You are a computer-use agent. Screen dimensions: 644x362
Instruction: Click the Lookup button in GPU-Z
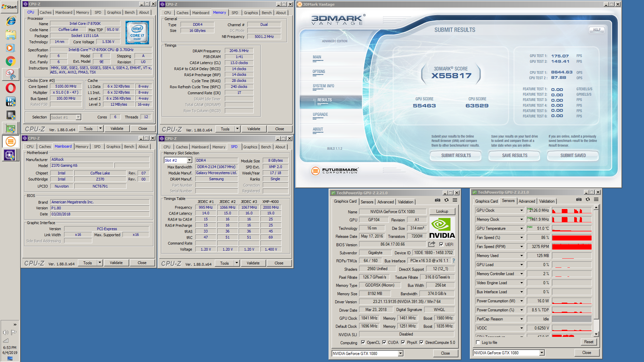tap(442, 211)
